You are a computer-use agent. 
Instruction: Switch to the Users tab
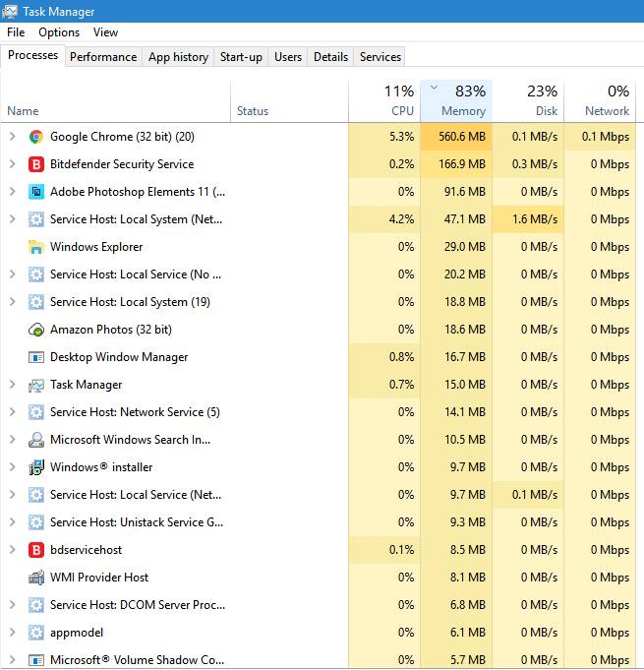(x=288, y=57)
